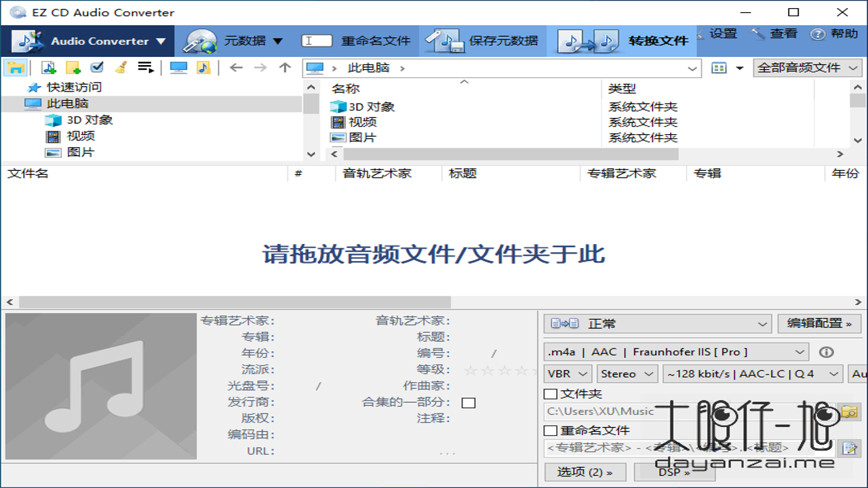Screen dimensions: 868x488
Task: Sort by 类型 column header
Action: (622, 89)
